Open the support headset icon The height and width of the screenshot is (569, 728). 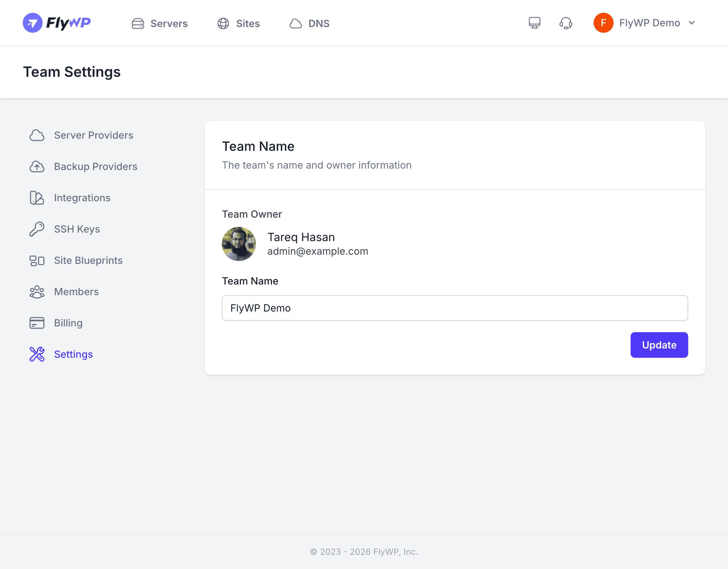click(566, 23)
